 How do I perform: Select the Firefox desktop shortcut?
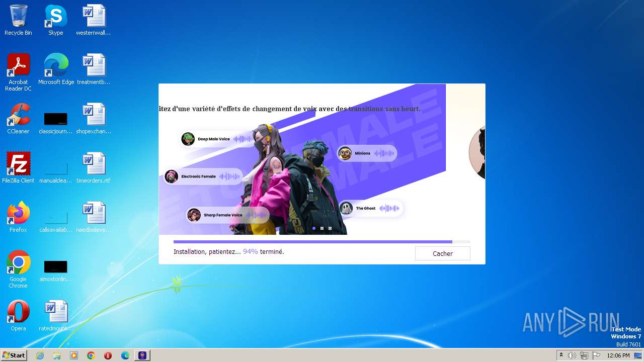(18, 217)
